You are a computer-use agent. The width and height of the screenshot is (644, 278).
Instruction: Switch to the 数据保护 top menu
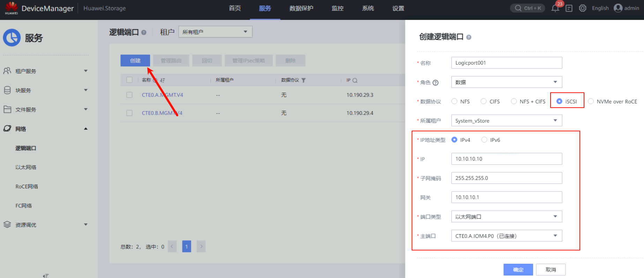(x=301, y=8)
